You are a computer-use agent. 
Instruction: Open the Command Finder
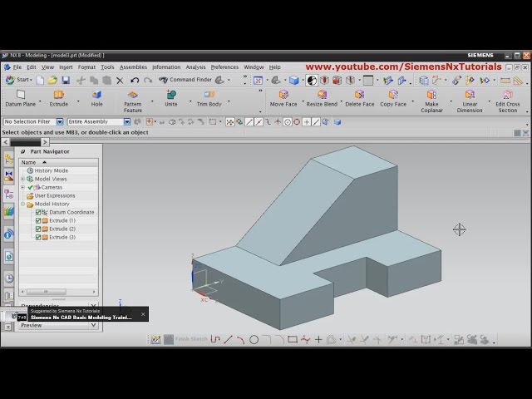(185, 80)
